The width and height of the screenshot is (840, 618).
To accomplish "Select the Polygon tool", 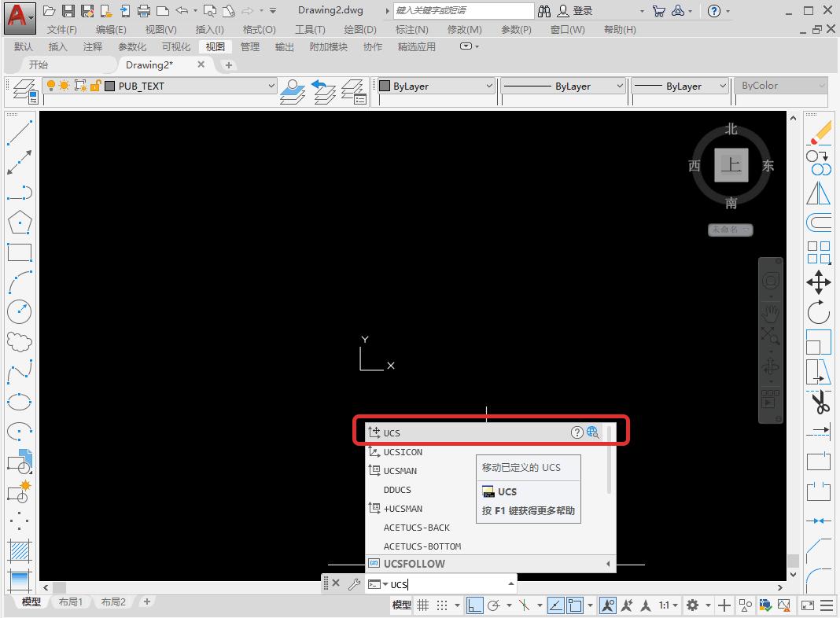I will [20, 223].
